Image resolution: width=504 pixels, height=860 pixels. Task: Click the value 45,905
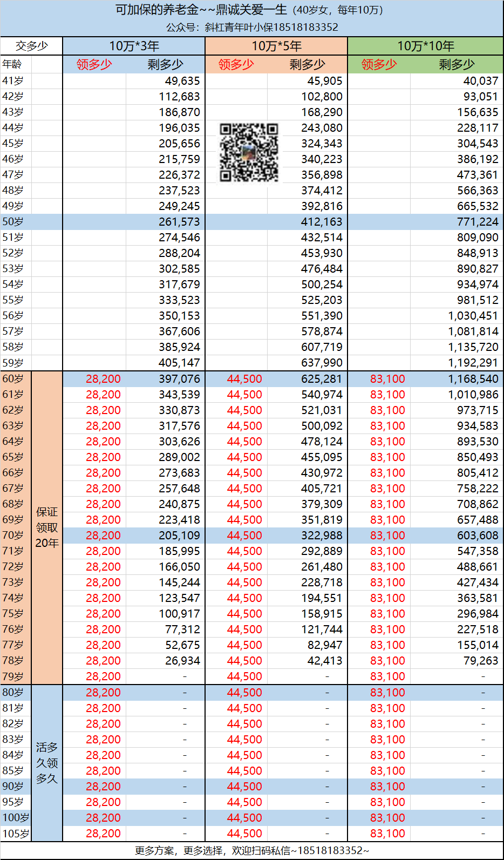click(x=325, y=81)
